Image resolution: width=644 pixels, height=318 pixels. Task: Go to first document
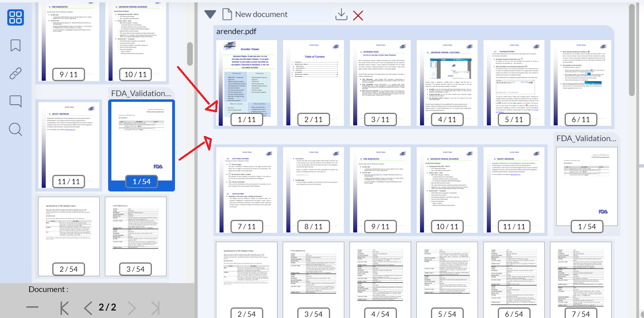64,308
